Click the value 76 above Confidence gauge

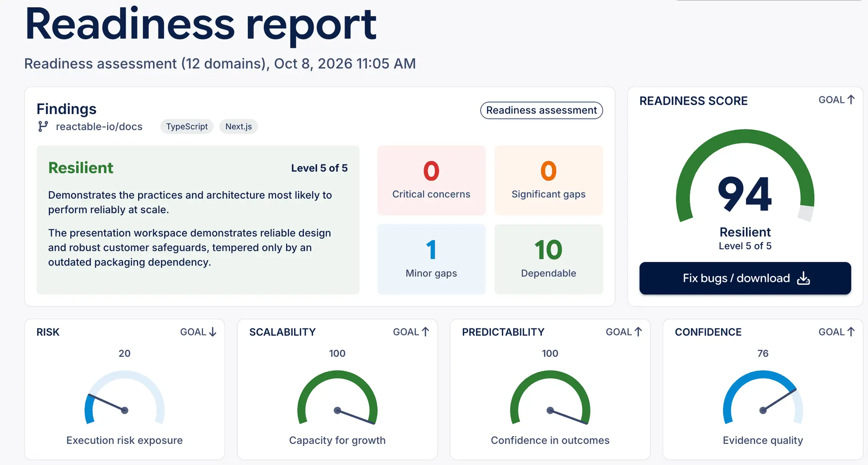[x=763, y=354]
